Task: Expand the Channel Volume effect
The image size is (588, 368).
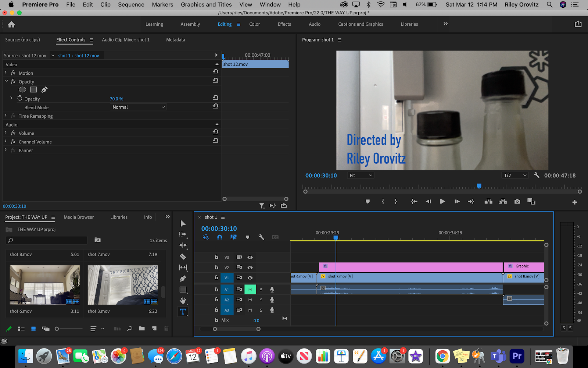Action: [6, 141]
